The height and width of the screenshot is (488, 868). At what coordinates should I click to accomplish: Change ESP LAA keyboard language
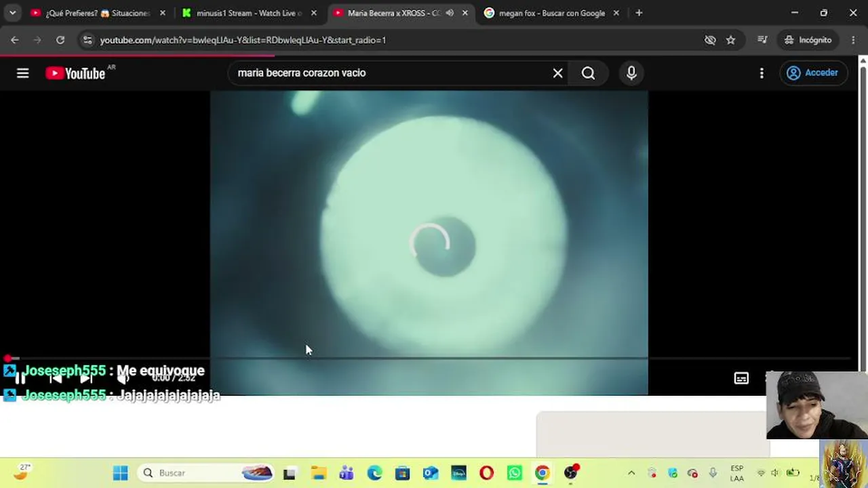pos(737,473)
